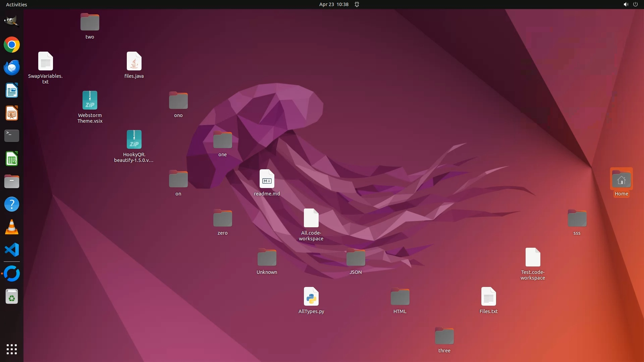Show Applications grid button

(x=12, y=349)
